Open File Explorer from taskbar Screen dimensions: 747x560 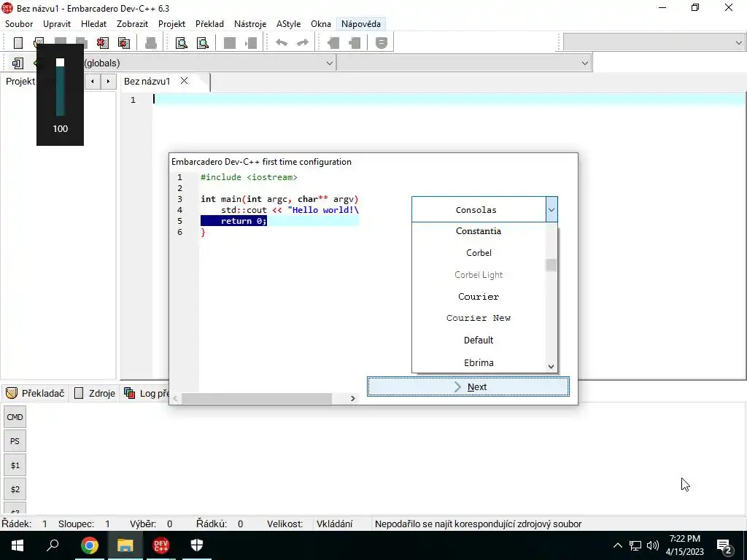(125, 545)
